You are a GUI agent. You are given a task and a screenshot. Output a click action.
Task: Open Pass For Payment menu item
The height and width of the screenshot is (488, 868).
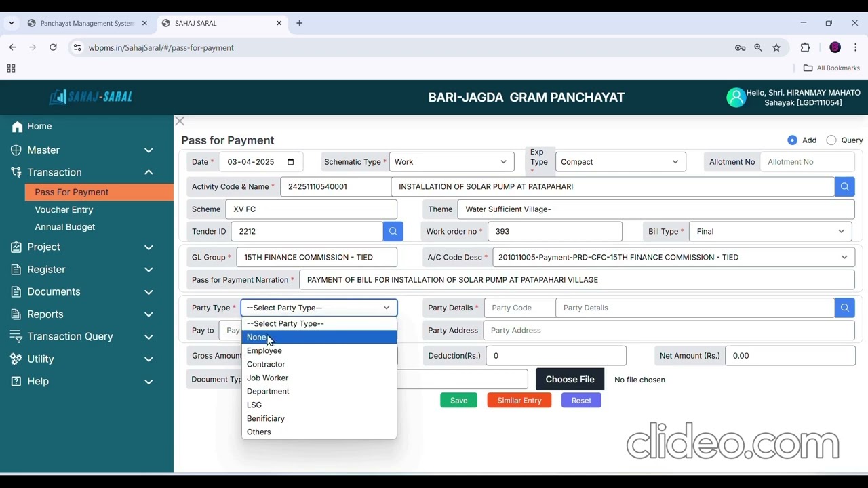point(99,192)
